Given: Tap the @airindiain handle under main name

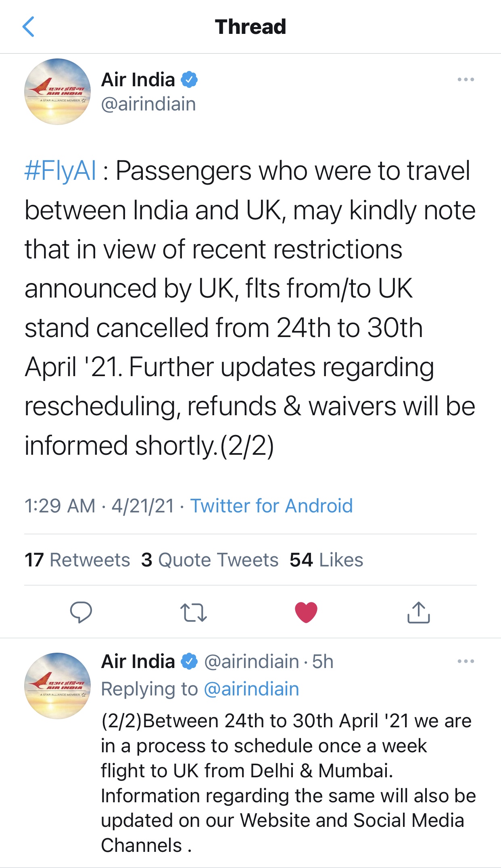Looking at the screenshot, I should [148, 104].
